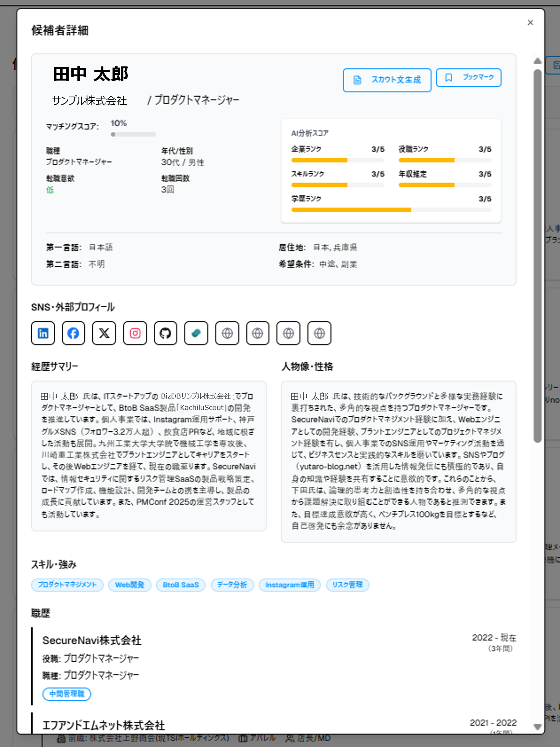The image size is (560, 747).
Task: Open the GitHub profile icon
Action: tap(166, 333)
